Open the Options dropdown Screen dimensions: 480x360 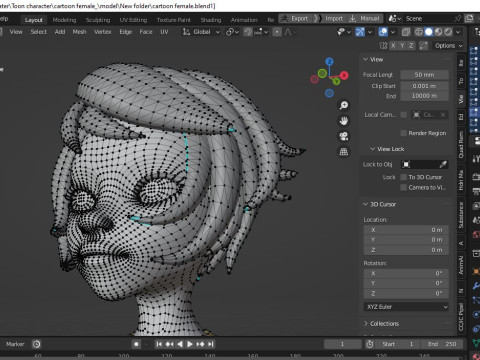tap(449, 46)
